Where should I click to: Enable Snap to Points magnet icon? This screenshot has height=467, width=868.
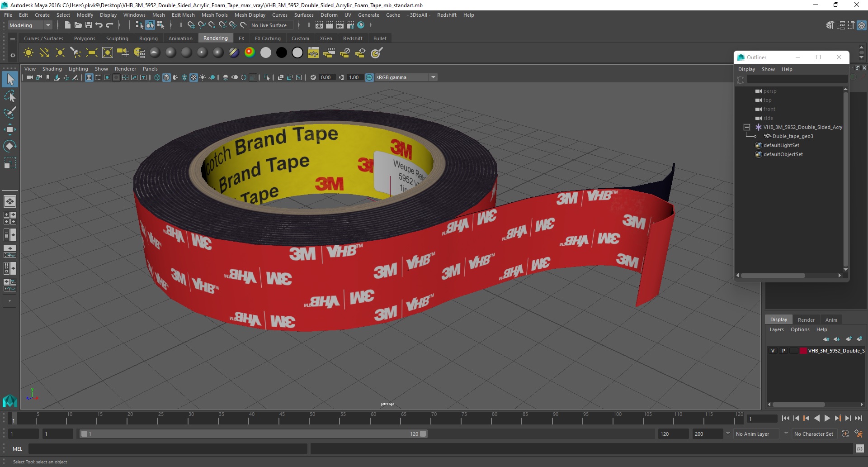point(212,25)
